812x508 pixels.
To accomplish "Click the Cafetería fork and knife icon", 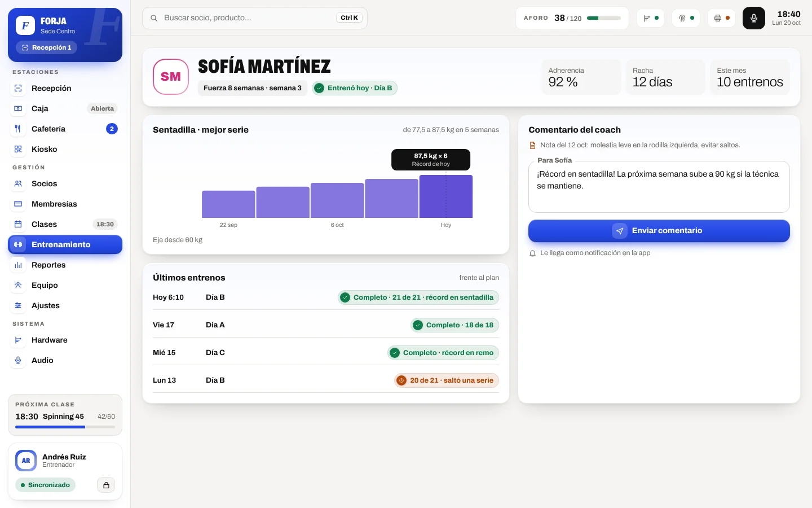I will (18, 129).
